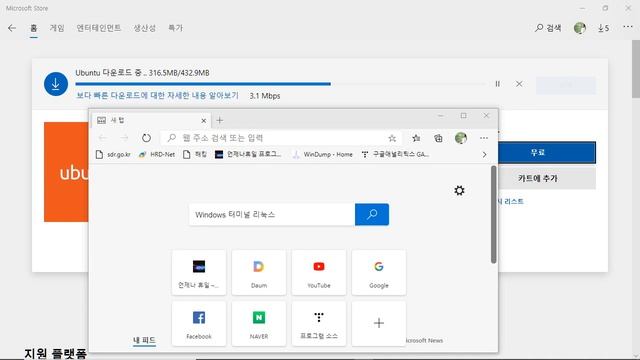Close the 새 탭 browser tab
Screen dimensions: 640x360
point(204,120)
